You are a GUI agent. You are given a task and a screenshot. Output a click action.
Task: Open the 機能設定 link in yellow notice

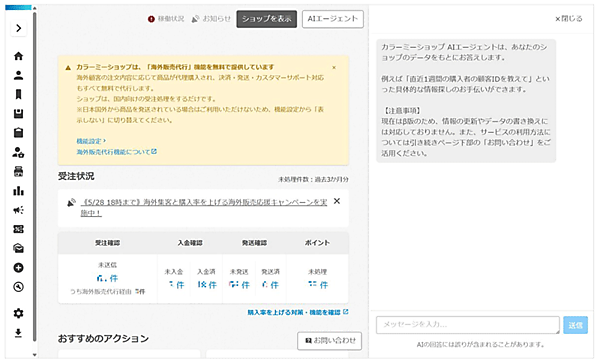(91, 141)
